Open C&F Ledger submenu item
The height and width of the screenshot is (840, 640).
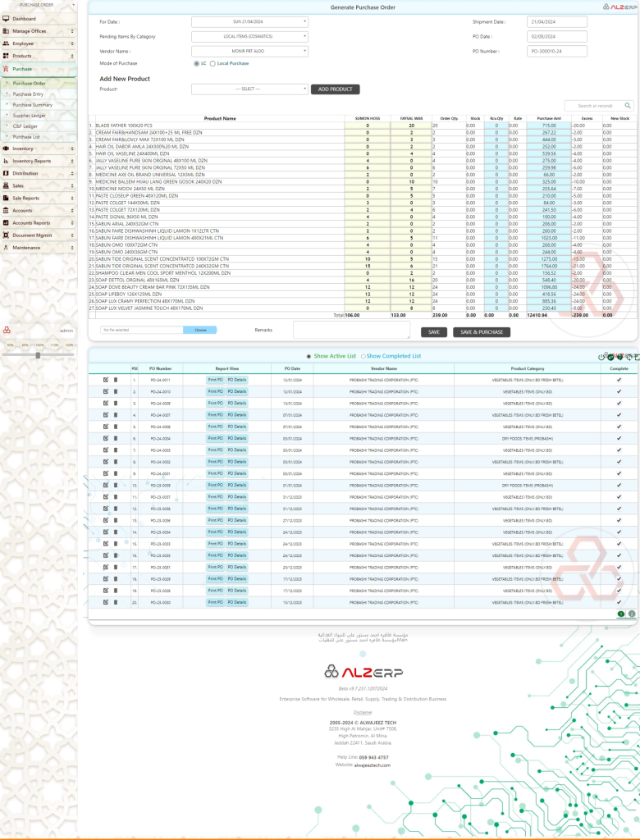click(39, 126)
